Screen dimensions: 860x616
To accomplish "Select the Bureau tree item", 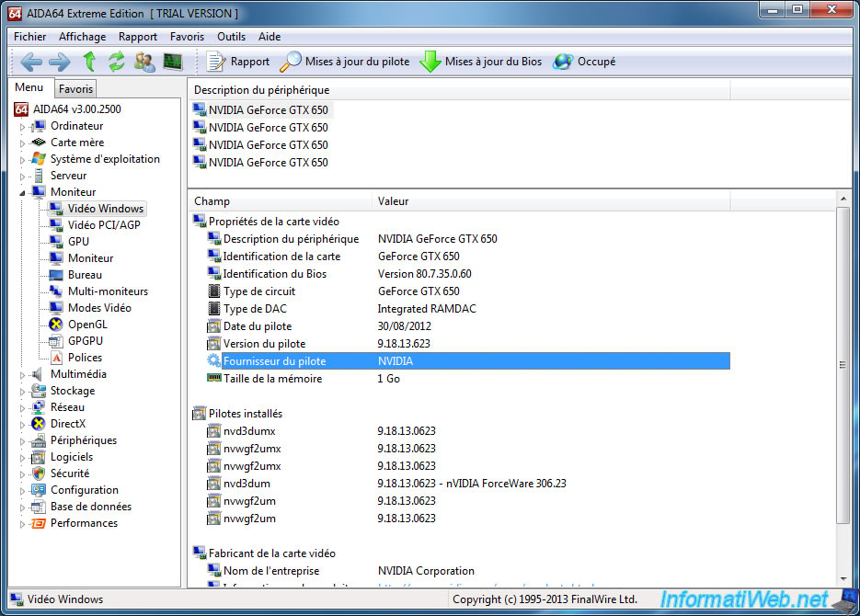I will [85, 275].
